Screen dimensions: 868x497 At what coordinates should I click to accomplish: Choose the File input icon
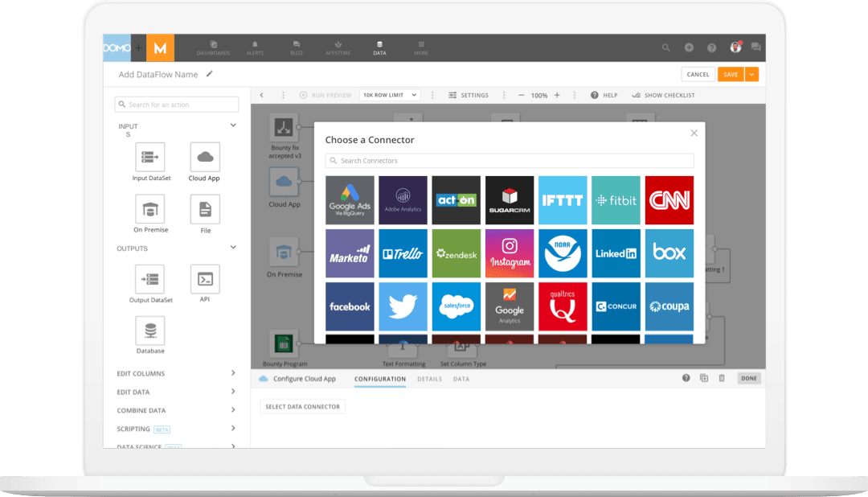(x=205, y=209)
